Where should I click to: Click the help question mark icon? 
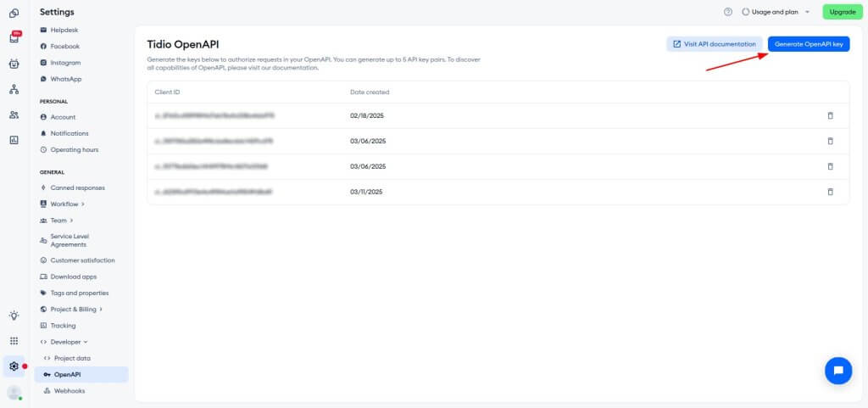click(728, 12)
